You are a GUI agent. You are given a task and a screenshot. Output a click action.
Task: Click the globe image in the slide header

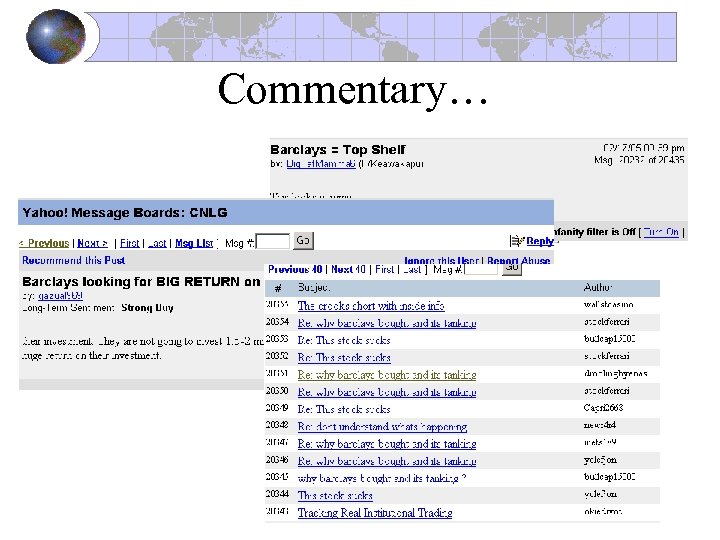tap(56, 37)
